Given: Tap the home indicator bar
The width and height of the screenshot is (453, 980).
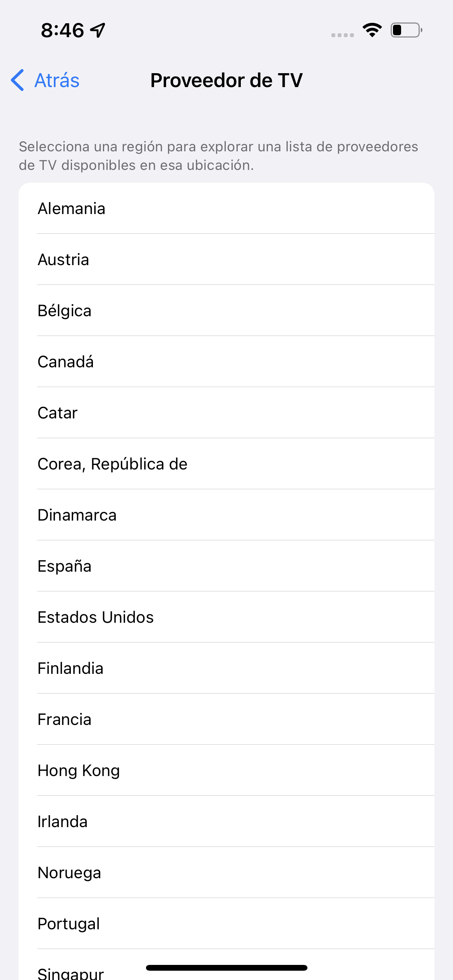Looking at the screenshot, I should [226, 968].
